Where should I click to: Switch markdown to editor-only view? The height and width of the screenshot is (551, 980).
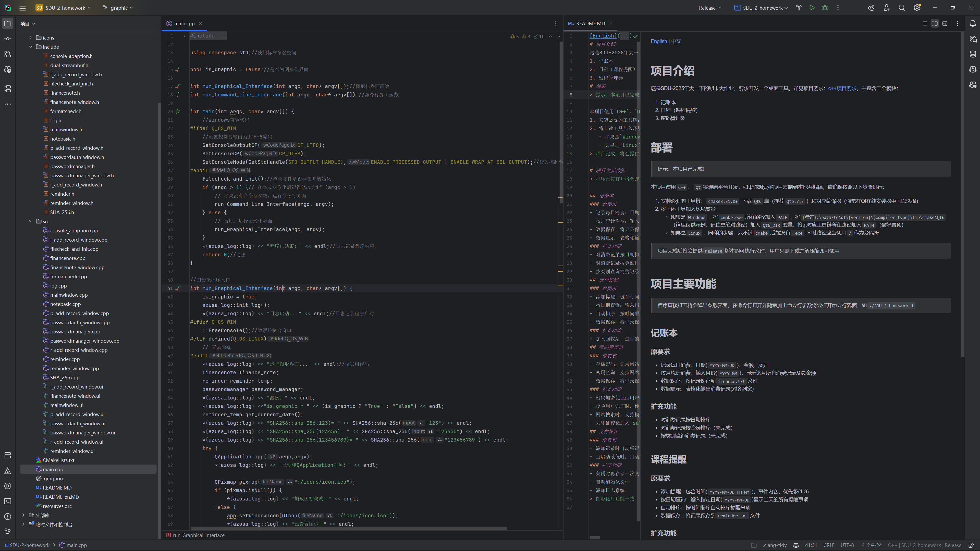[x=925, y=23]
